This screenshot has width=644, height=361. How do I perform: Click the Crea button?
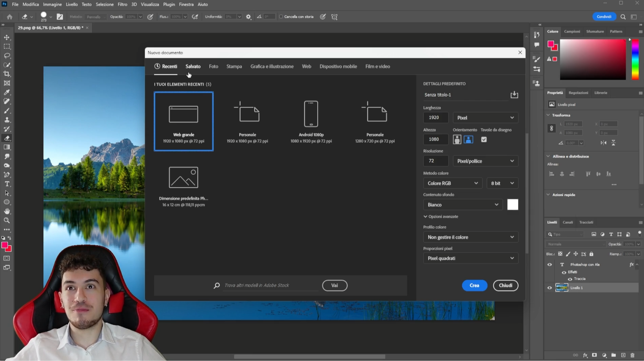[x=474, y=285]
